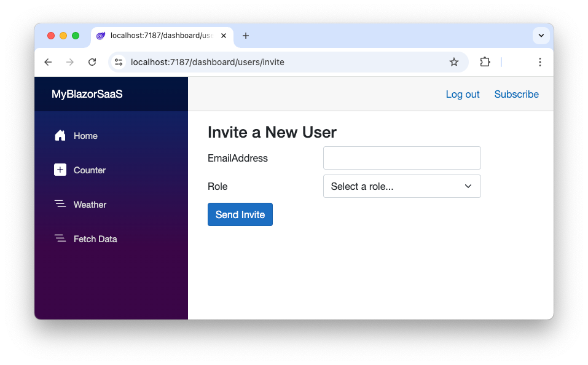
Task: Click the Counter plus icon in sidebar
Action: [x=60, y=170]
